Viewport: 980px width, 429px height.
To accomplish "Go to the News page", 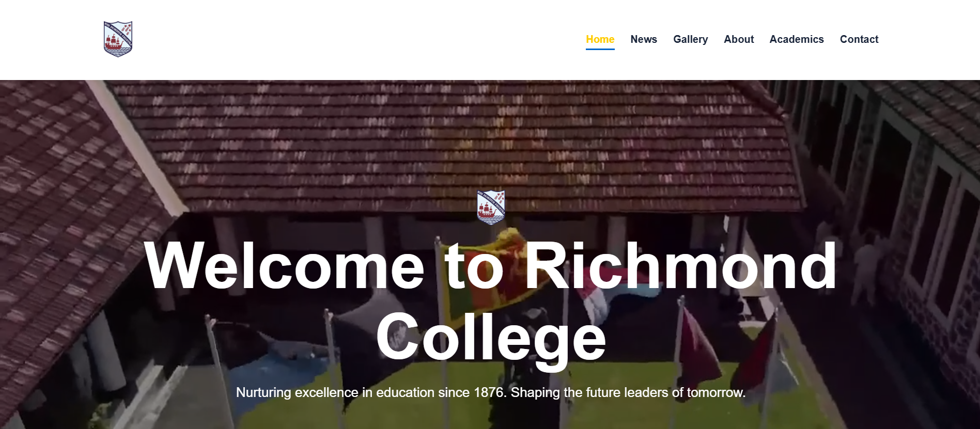I will (644, 39).
